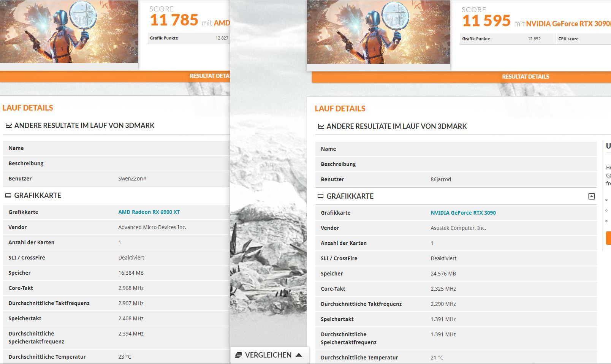
Task: Click the CPU score label
Action: point(568,39)
